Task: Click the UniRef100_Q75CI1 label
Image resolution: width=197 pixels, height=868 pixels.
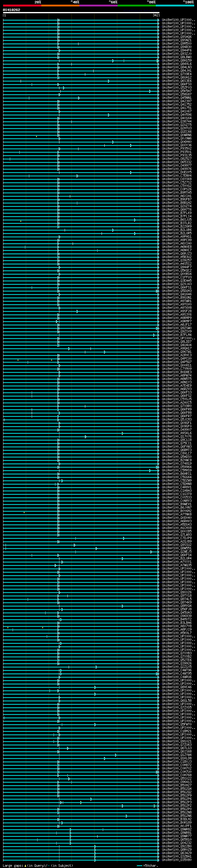Action: pyautogui.click(x=177, y=443)
